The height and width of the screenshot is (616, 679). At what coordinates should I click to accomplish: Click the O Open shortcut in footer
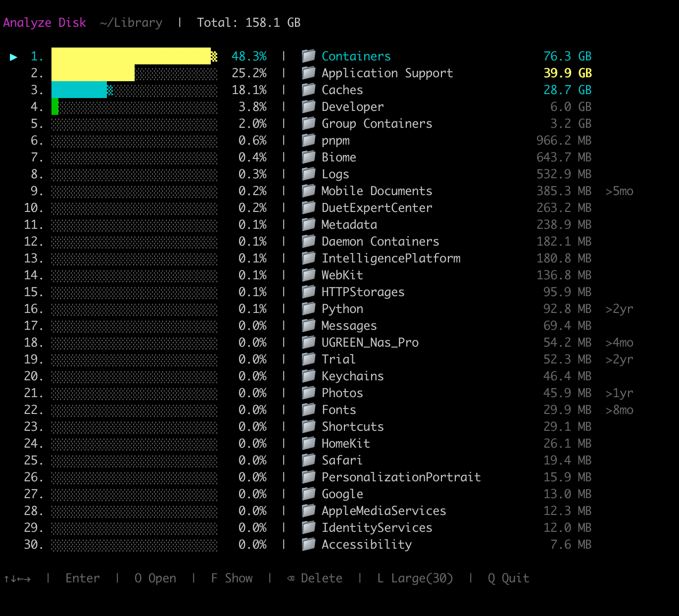coord(155,578)
